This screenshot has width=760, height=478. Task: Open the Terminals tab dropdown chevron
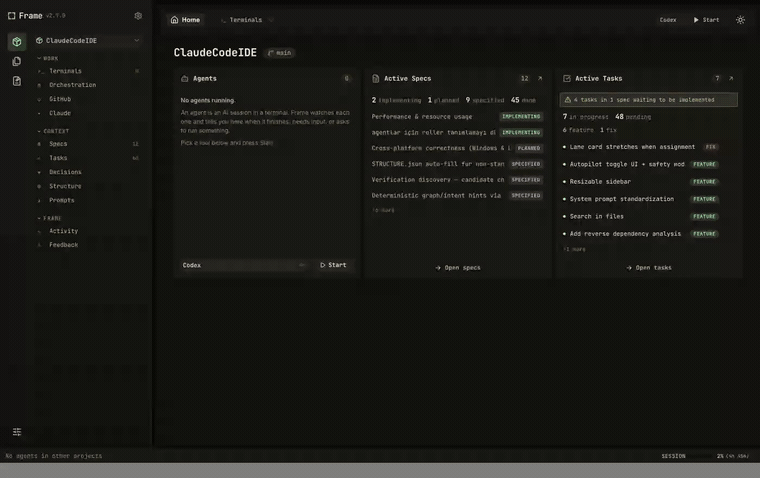pos(271,20)
